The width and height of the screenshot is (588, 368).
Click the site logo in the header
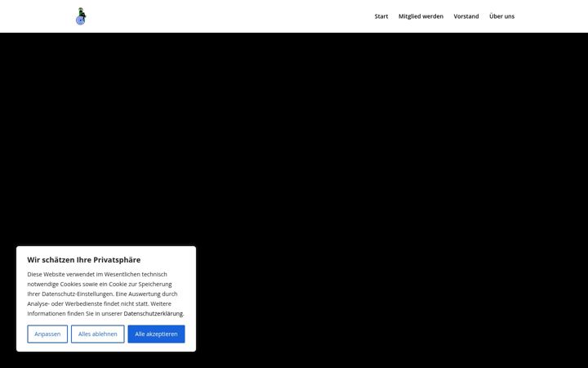(81, 16)
